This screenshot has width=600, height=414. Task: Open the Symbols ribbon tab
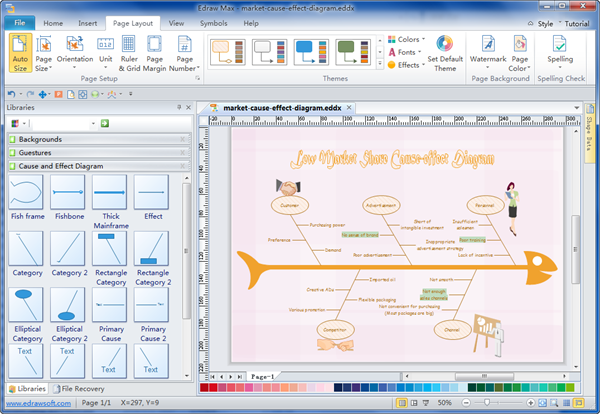click(x=212, y=22)
